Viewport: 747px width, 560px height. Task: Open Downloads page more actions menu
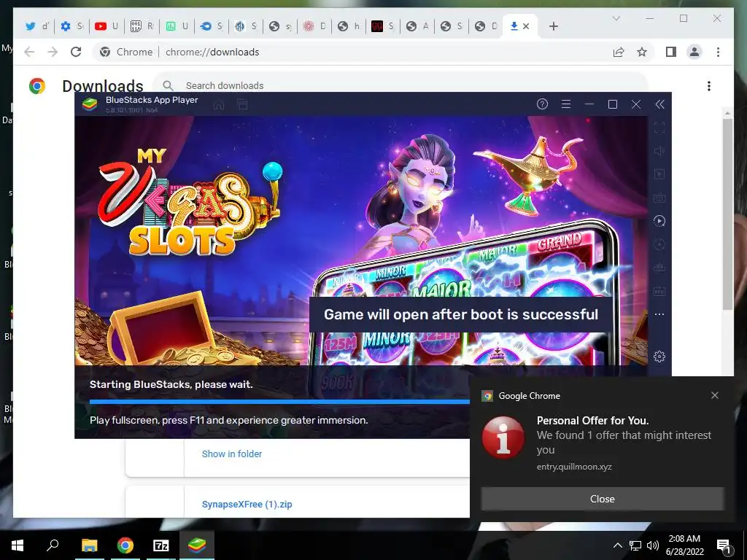(x=709, y=86)
